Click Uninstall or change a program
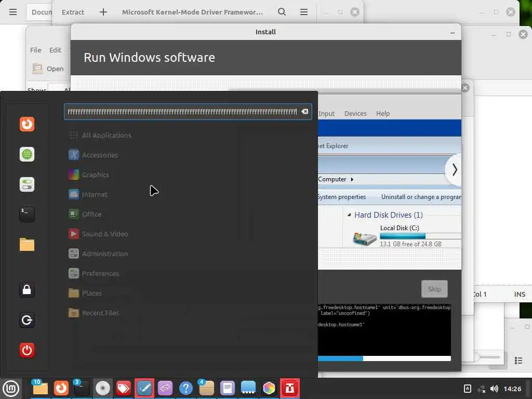This screenshot has width=532, height=399. 421,197
